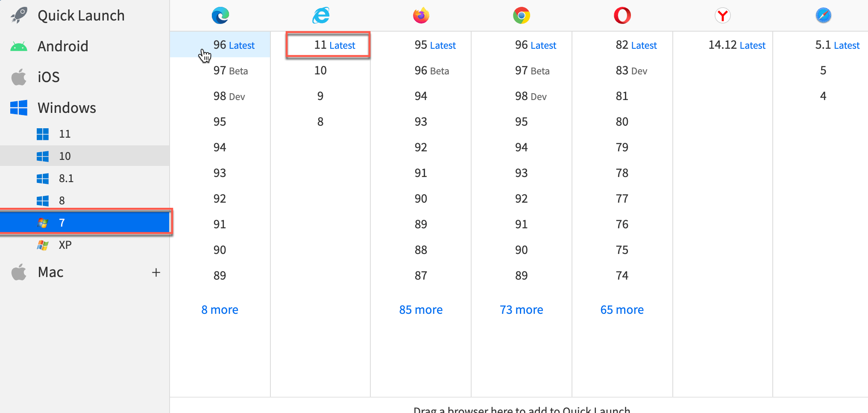The height and width of the screenshot is (413, 868).
Task: Expand more Mac versions with the plus sign
Action: 156,272
